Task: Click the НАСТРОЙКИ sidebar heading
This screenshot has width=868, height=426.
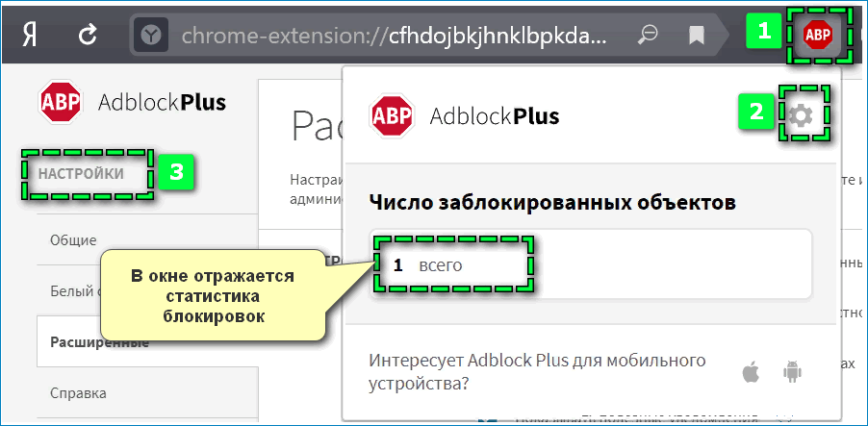Action: 81,174
